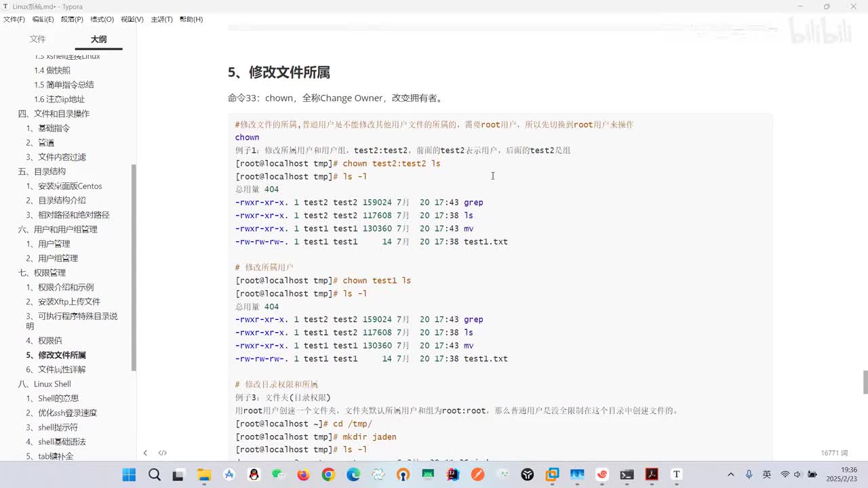This screenshot has height=488, width=868.
Task: Jump to 1、安装桌面版Centos in outline
Action: coord(64,186)
